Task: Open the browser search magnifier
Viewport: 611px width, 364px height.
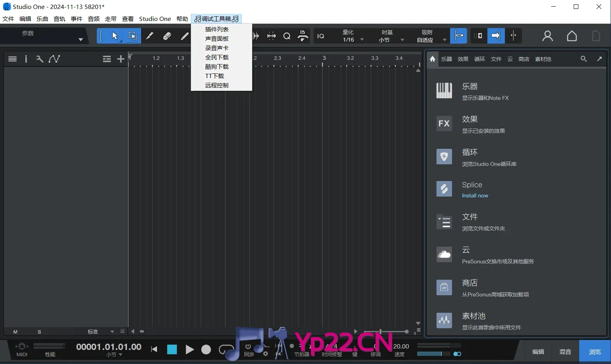Action: coord(584,59)
